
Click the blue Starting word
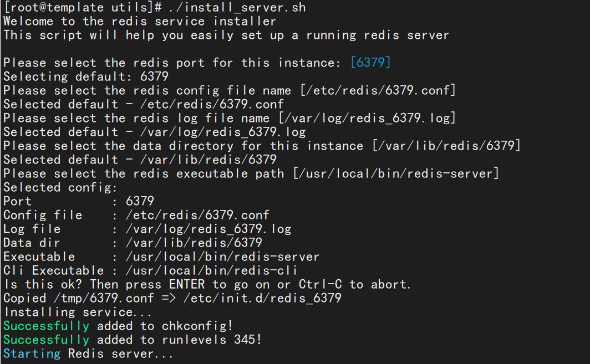coord(32,353)
